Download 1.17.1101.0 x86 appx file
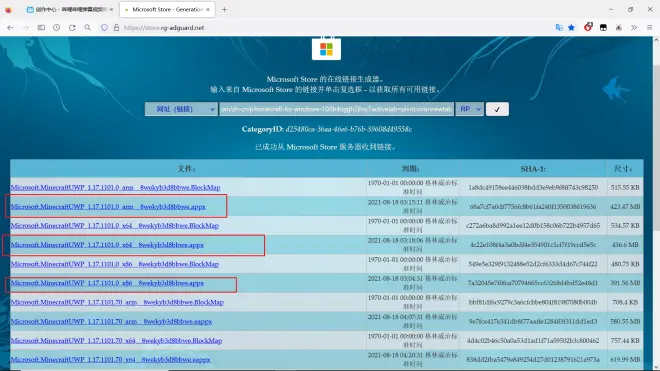The height and width of the screenshot is (371, 660). [x=107, y=283]
